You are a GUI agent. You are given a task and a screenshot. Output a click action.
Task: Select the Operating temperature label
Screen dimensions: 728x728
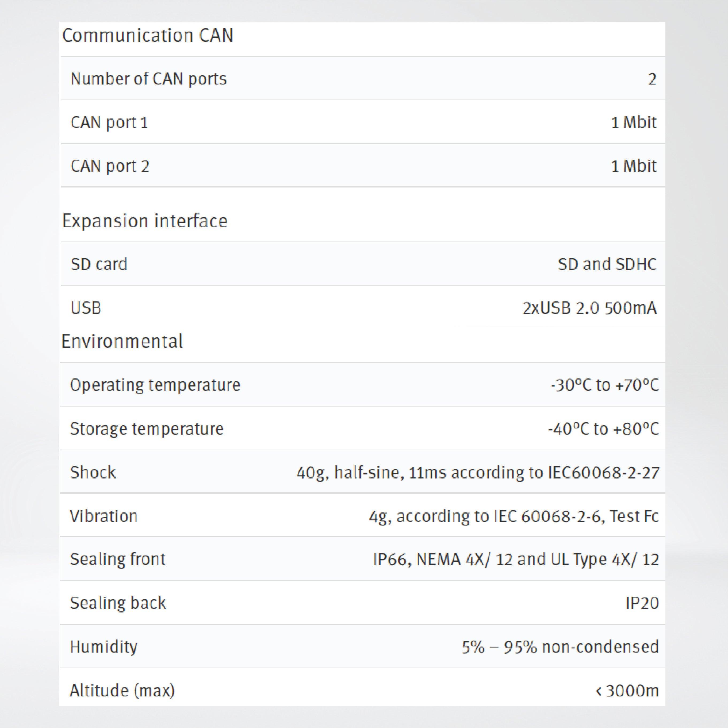tap(155, 385)
